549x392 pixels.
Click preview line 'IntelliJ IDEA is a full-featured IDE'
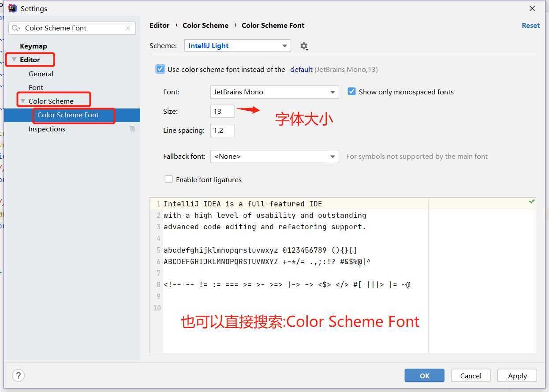tap(243, 204)
